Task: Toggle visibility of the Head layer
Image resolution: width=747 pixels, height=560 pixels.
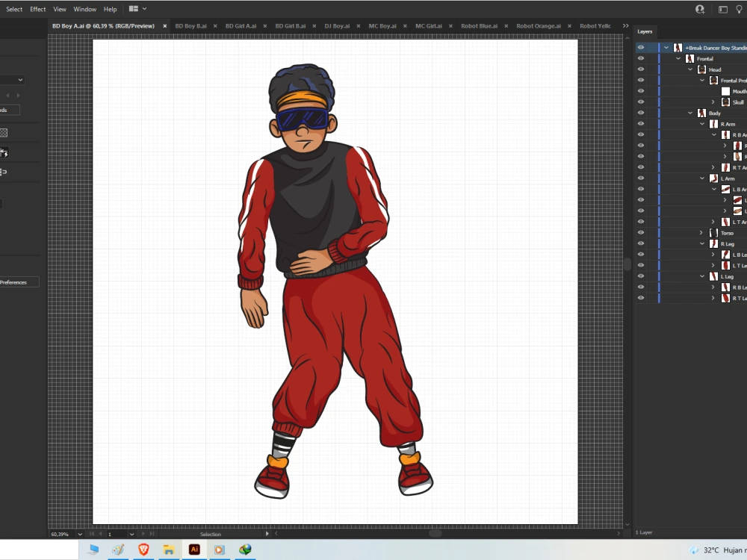Action: [641, 69]
